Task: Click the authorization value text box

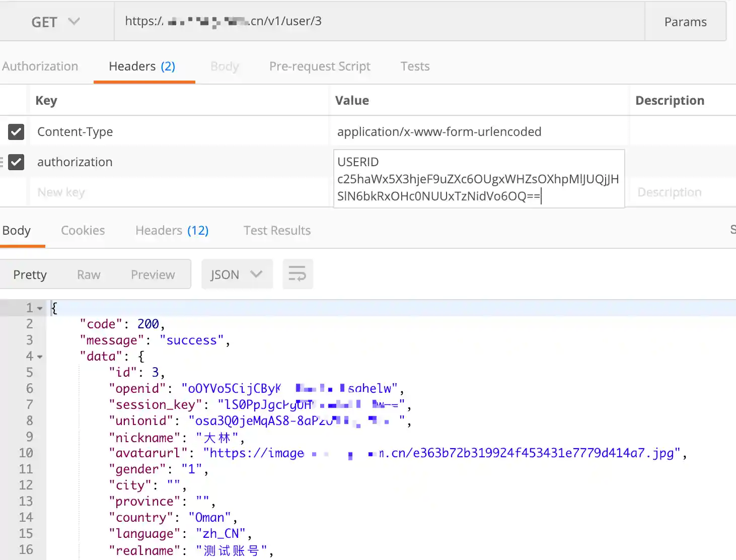Action: tap(478, 179)
